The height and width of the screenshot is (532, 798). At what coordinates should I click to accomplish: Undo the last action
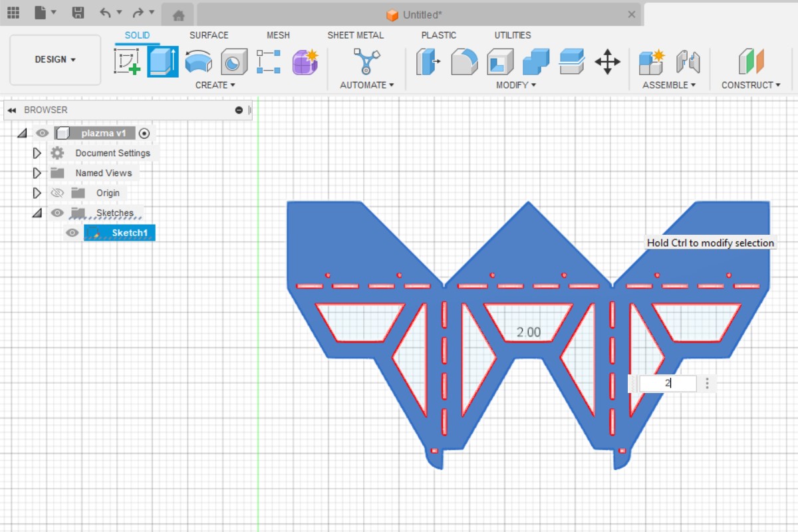point(105,13)
